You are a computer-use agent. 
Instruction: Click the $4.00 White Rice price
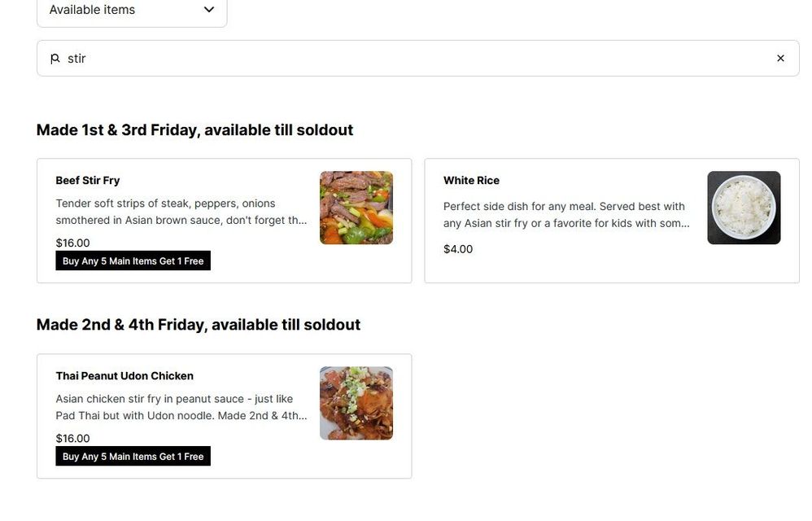point(458,249)
